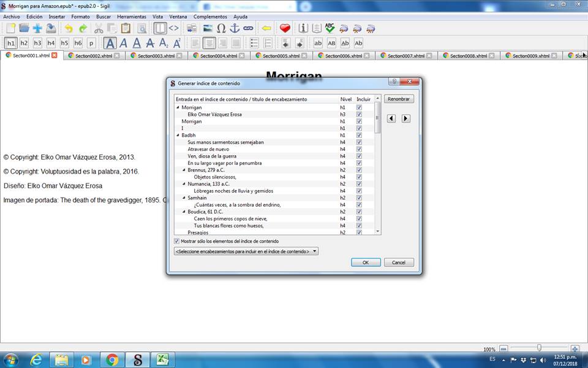The image size is (588, 368).
Task: Click the insert link chain icon
Action: click(x=248, y=28)
